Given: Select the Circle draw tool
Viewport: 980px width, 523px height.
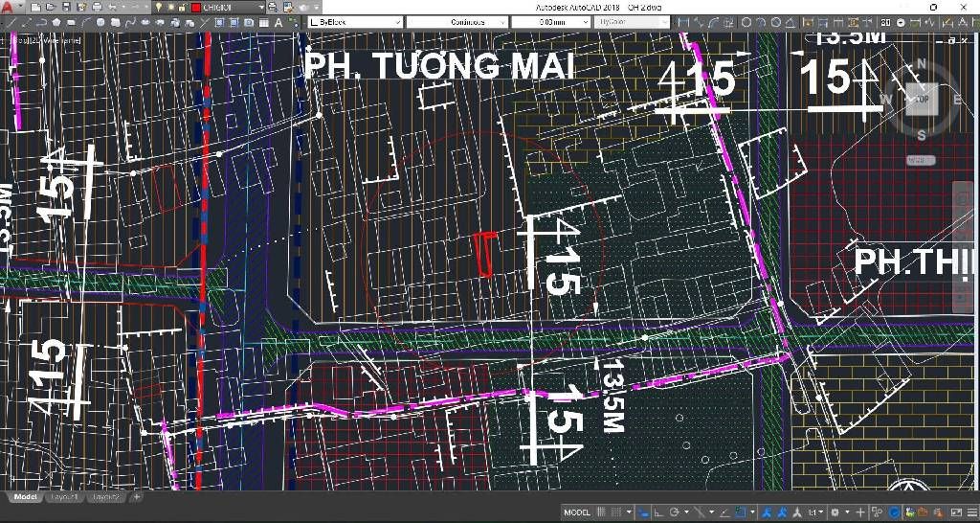Looking at the screenshot, I should pyautogui.click(x=100, y=23).
